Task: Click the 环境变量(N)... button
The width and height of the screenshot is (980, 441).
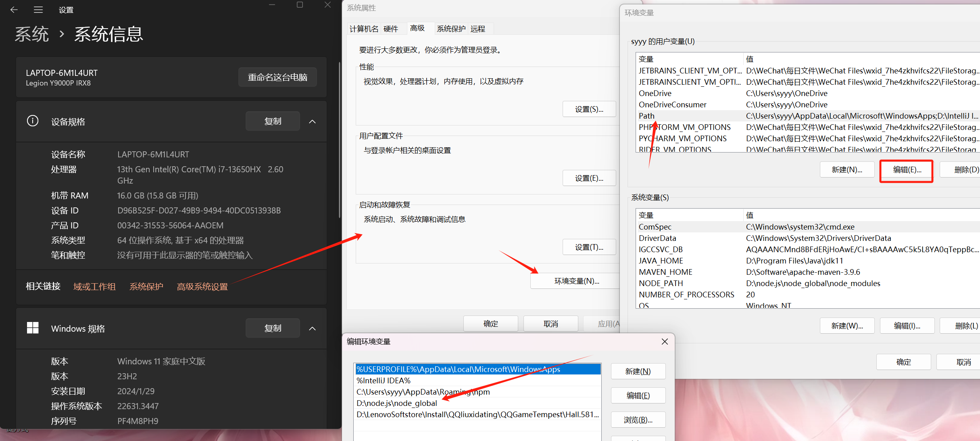Action: [x=576, y=281]
